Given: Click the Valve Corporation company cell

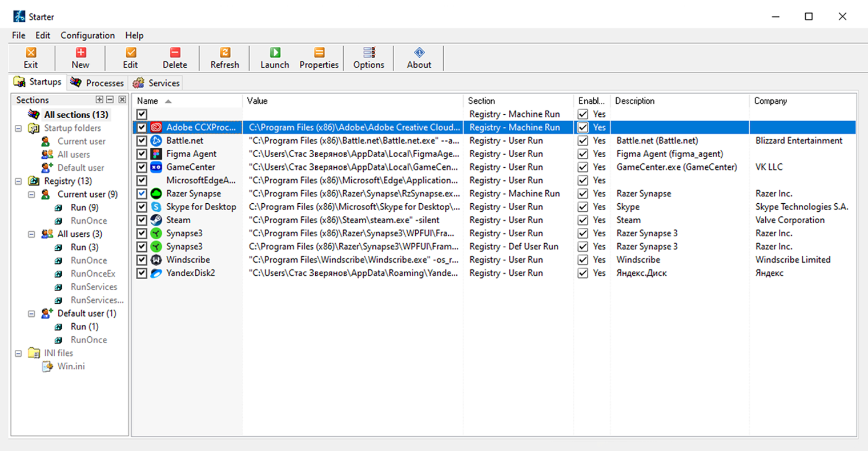Looking at the screenshot, I should 790,220.
